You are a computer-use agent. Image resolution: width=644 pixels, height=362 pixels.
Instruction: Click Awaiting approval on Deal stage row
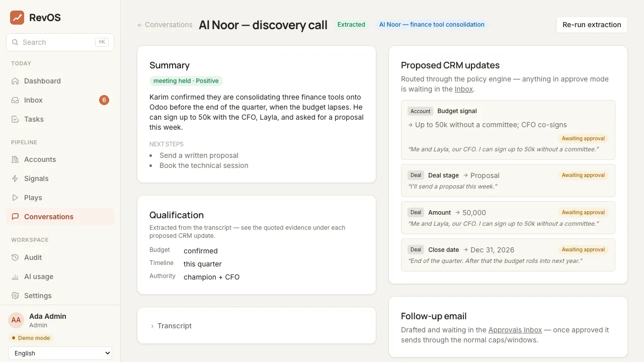tap(583, 175)
